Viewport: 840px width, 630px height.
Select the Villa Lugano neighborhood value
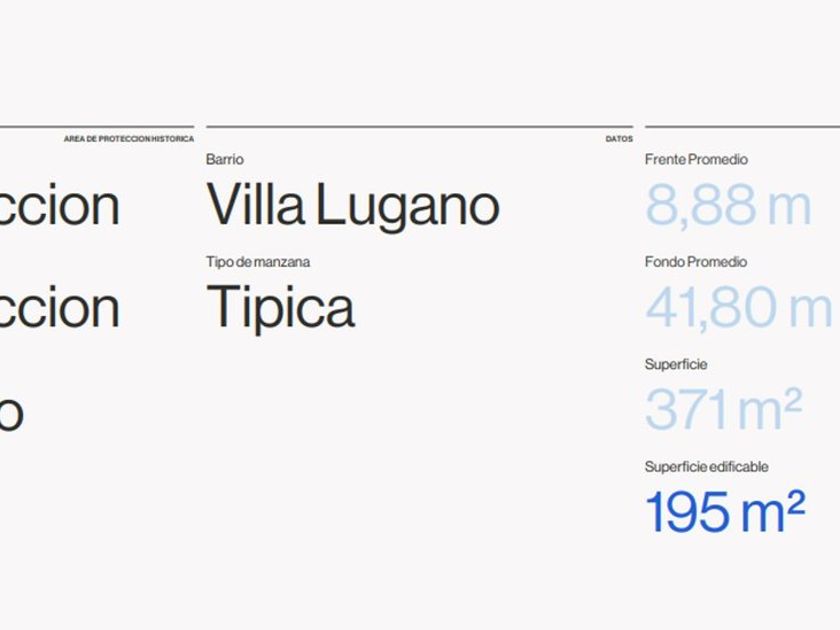pyautogui.click(x=352, y=205)
